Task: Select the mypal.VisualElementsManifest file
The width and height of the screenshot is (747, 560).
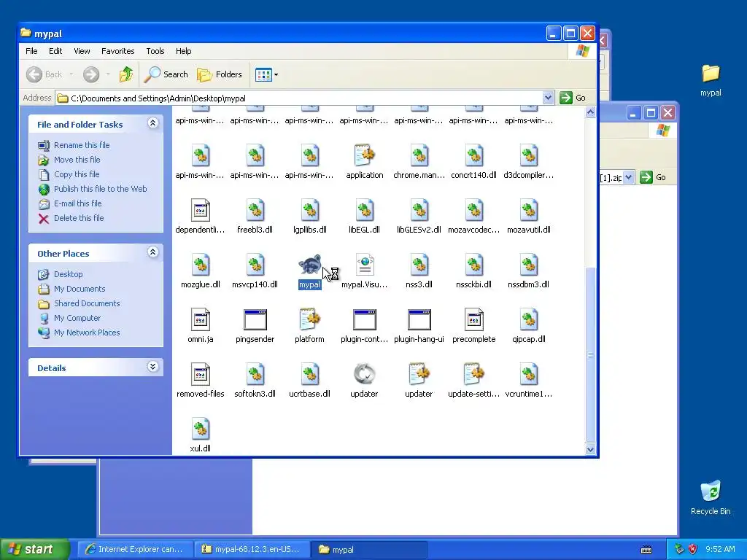Action: (365, 271)
